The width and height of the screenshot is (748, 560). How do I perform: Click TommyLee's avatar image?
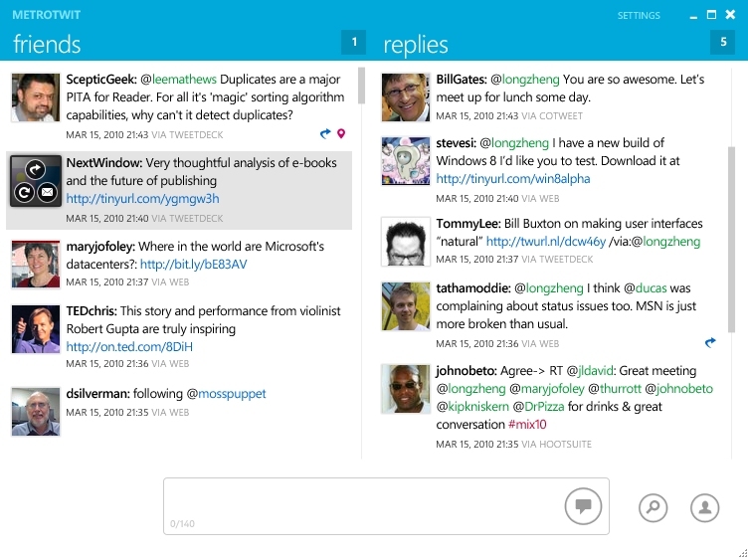(406, 242)
